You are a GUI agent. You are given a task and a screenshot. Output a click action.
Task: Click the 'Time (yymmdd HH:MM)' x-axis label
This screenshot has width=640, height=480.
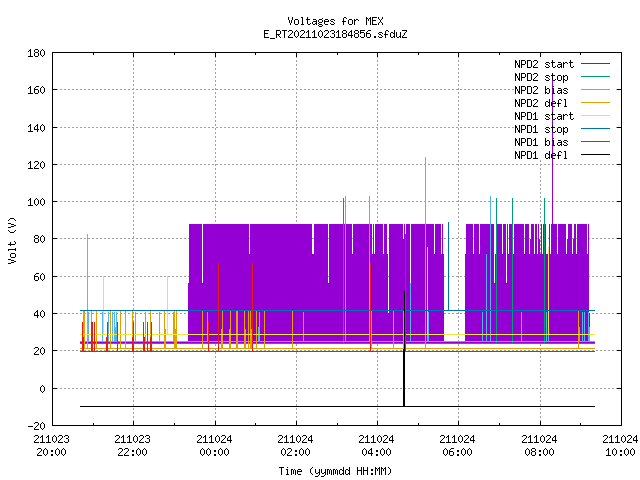[x=335, y=471]
